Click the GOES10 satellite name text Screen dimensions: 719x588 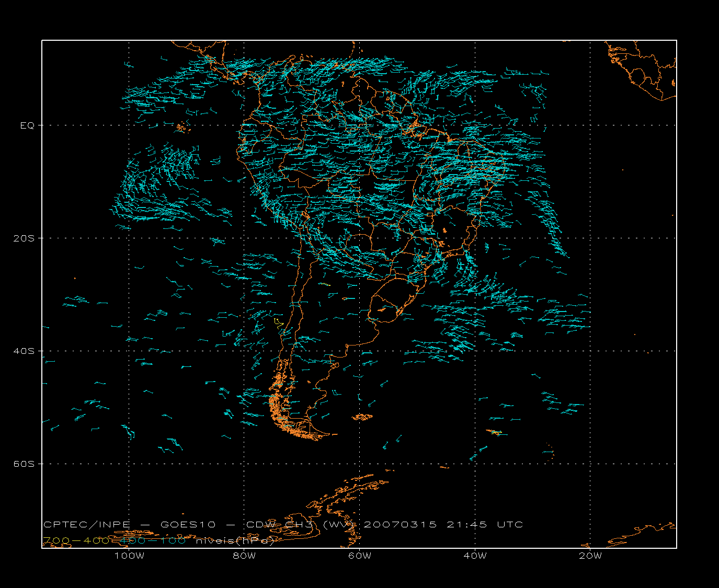pos(189,525)
